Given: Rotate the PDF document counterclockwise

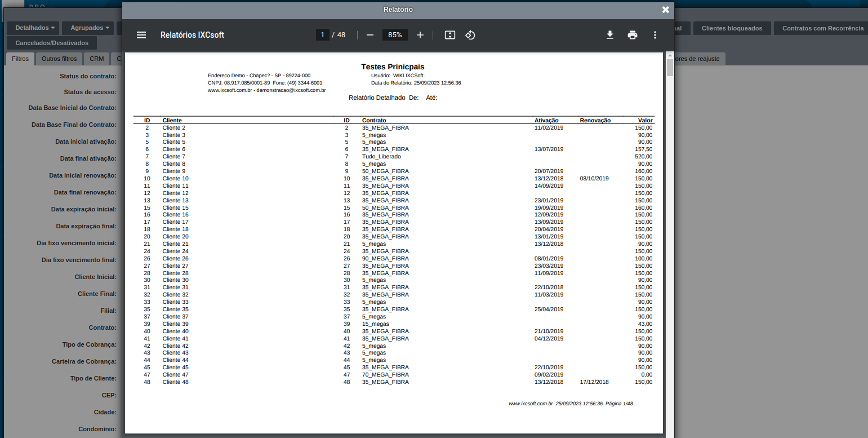Looking at the screenshot, I should point(470,35).
